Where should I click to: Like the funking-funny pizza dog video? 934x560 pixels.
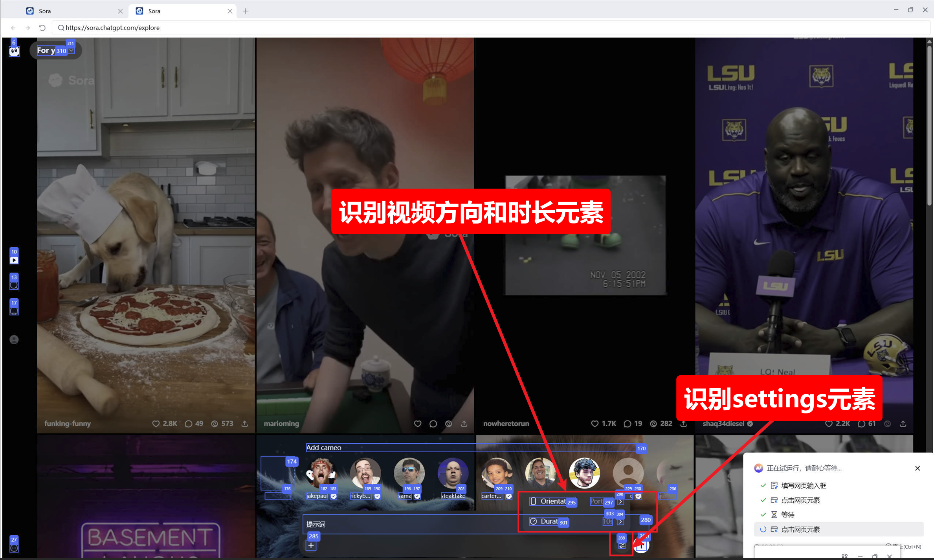click(156, 424)
